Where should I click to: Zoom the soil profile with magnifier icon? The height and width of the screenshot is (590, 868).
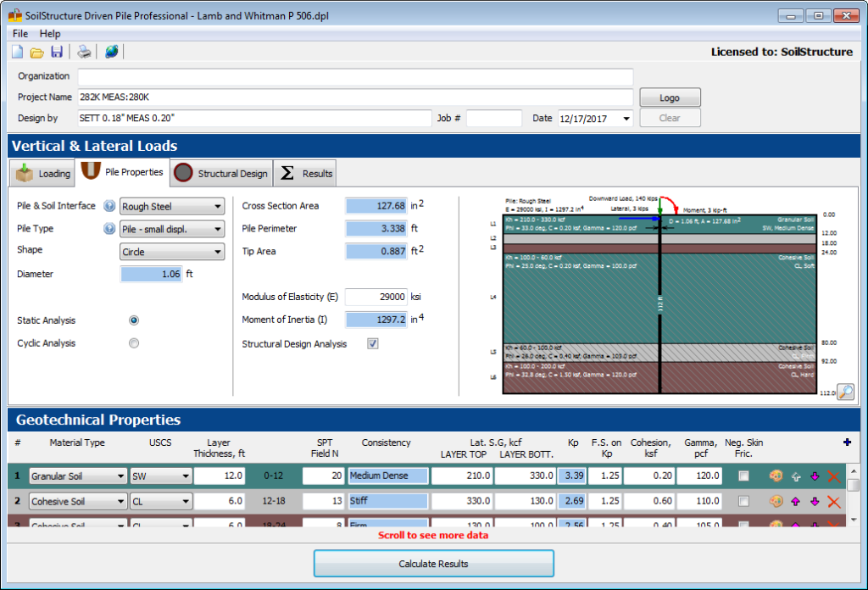pos(845,392)
